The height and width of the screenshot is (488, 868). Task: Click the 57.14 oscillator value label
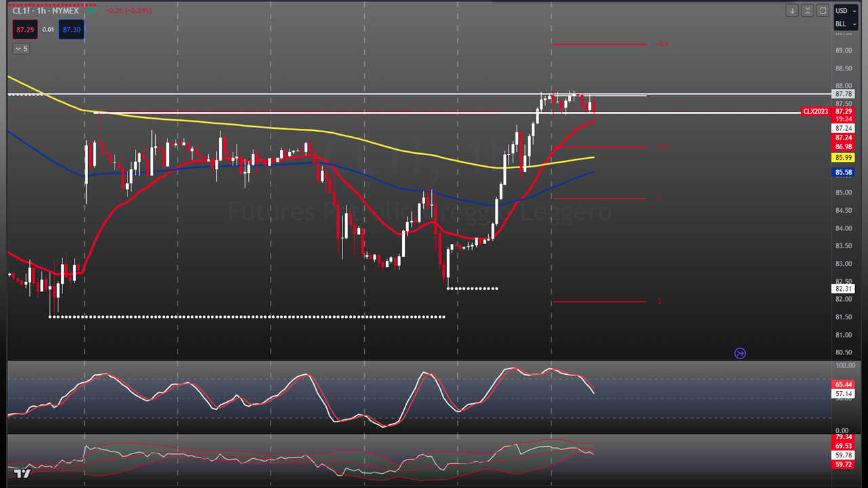844,393
